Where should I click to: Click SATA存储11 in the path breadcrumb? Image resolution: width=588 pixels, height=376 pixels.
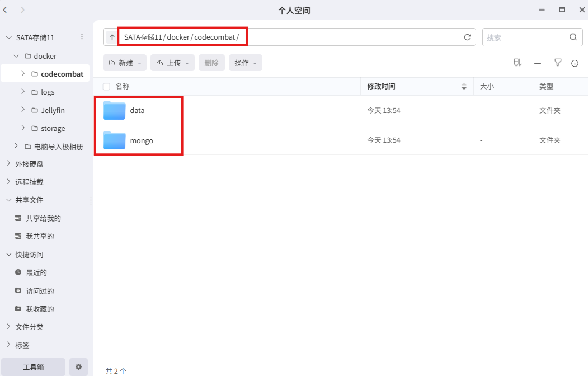pyautogui.click(x=143, y=37)
